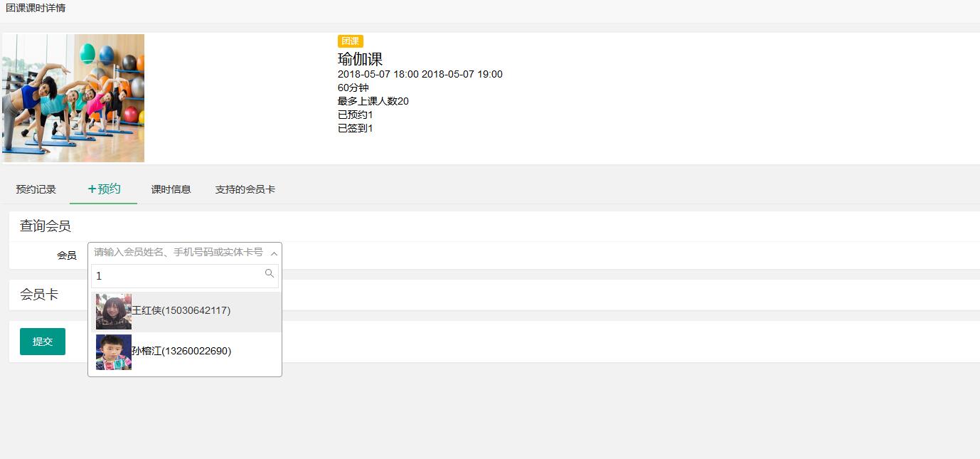Select member 王红侠(15030642117)
This screenshot has width=980, height=459.
coord(186,312)
